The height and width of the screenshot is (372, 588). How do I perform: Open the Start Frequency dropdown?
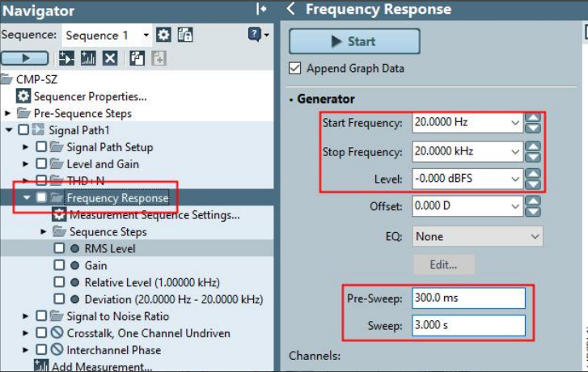coord(515,123)
